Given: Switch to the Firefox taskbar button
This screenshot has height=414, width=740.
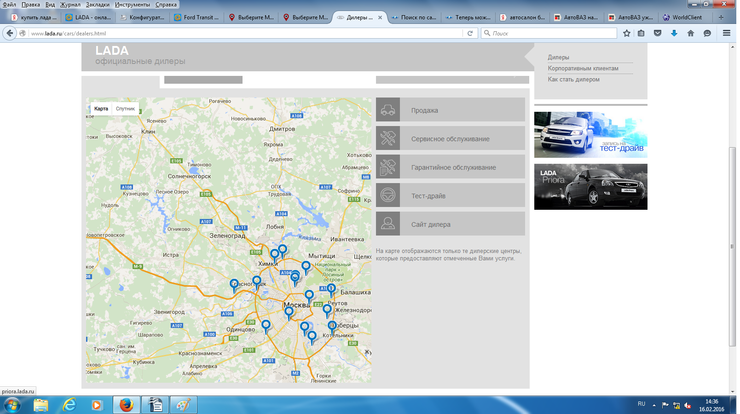Looking at the screenshot, I should click(126, 405).
